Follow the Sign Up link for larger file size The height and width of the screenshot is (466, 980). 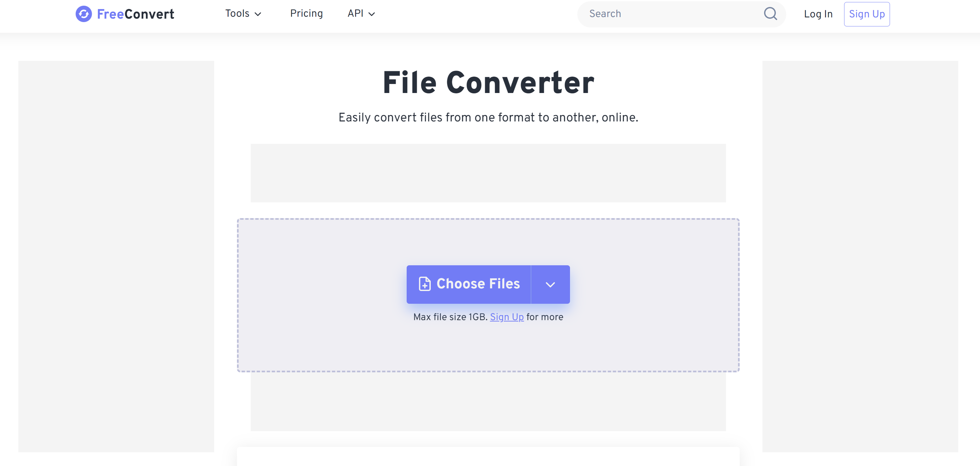507,316
